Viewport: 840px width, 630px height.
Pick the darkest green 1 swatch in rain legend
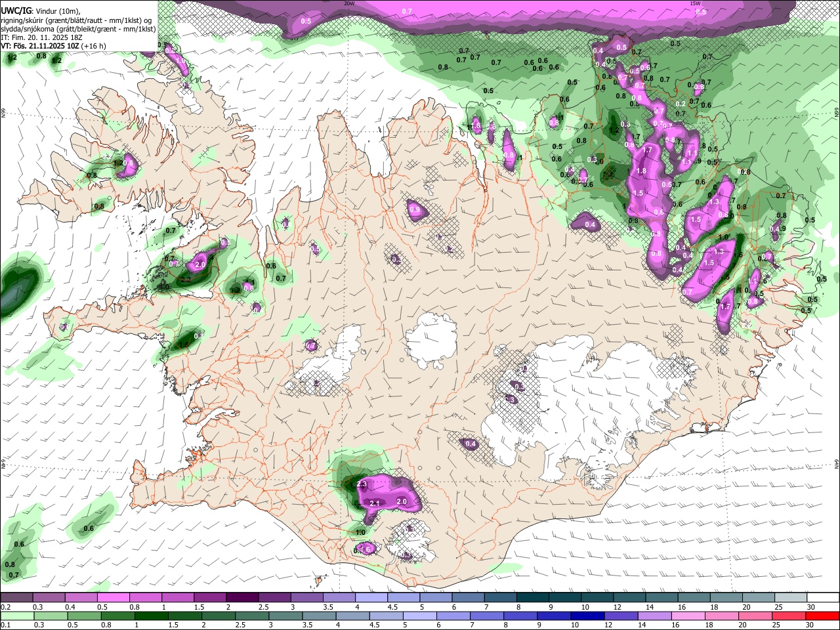tap(152, 616)
